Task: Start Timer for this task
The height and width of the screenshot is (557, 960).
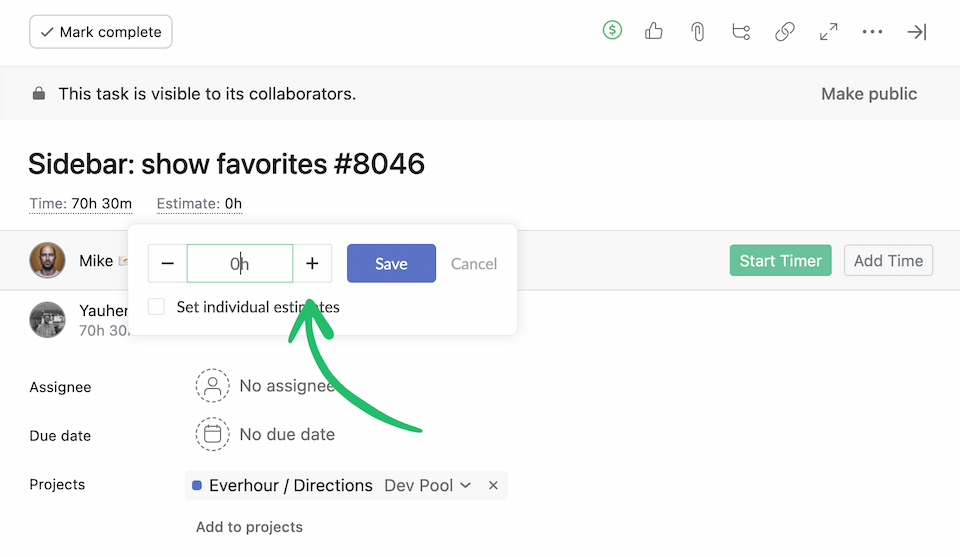Action: click(780, 261)
